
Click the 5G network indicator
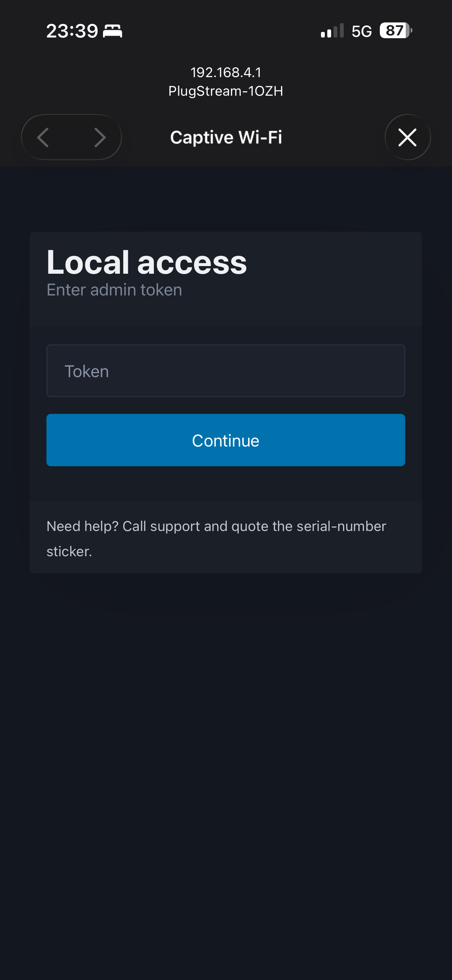click(x=361, y=31)
